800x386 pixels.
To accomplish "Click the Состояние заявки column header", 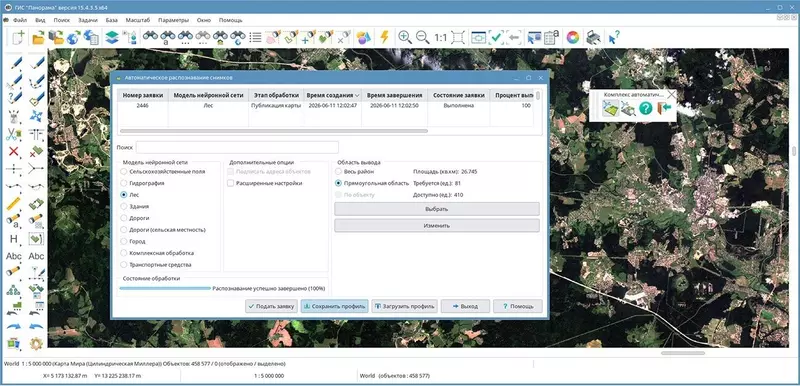I will coord(459,95).
